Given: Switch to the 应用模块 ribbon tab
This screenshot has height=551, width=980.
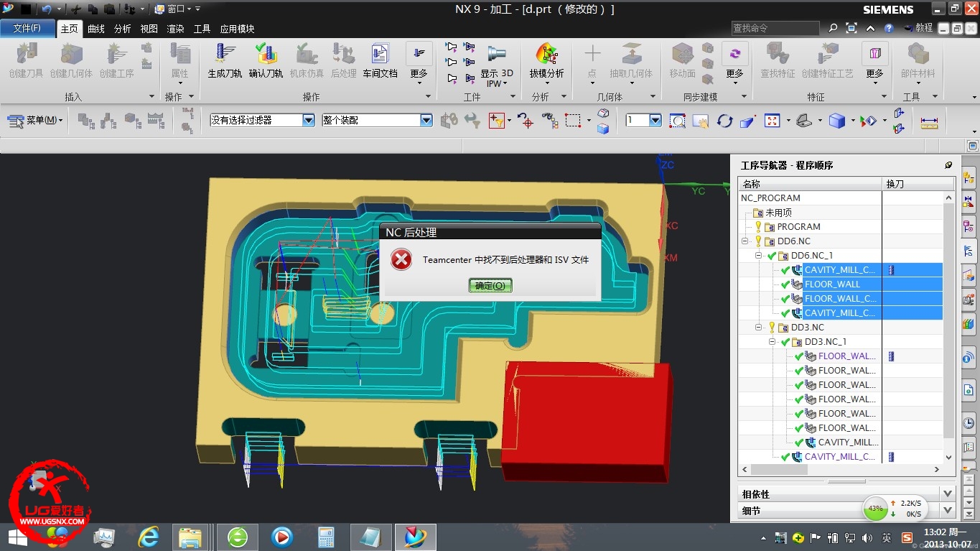Looking at the screenshot, I should [x=237, y=29].
